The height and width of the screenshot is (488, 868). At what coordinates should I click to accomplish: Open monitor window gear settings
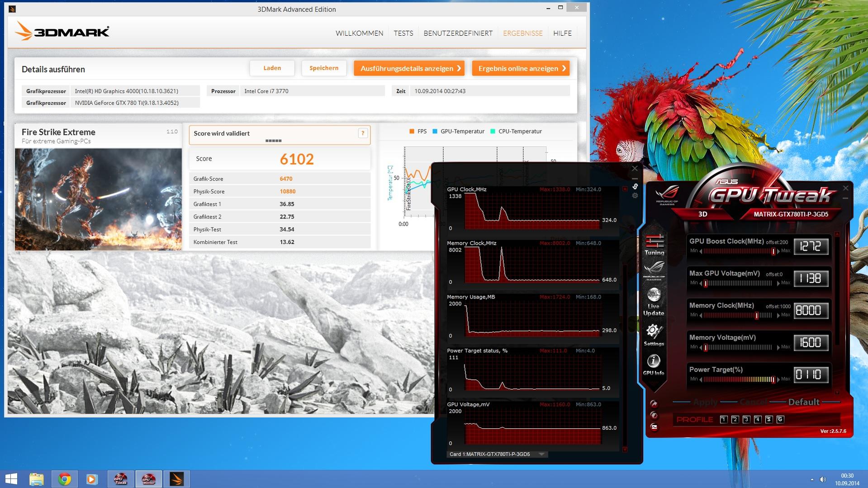(x=635, y=195)
